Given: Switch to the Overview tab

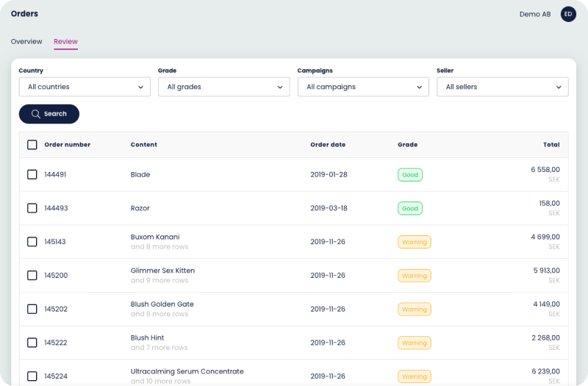Looking at the screenshot, I should tap(26, 42).
